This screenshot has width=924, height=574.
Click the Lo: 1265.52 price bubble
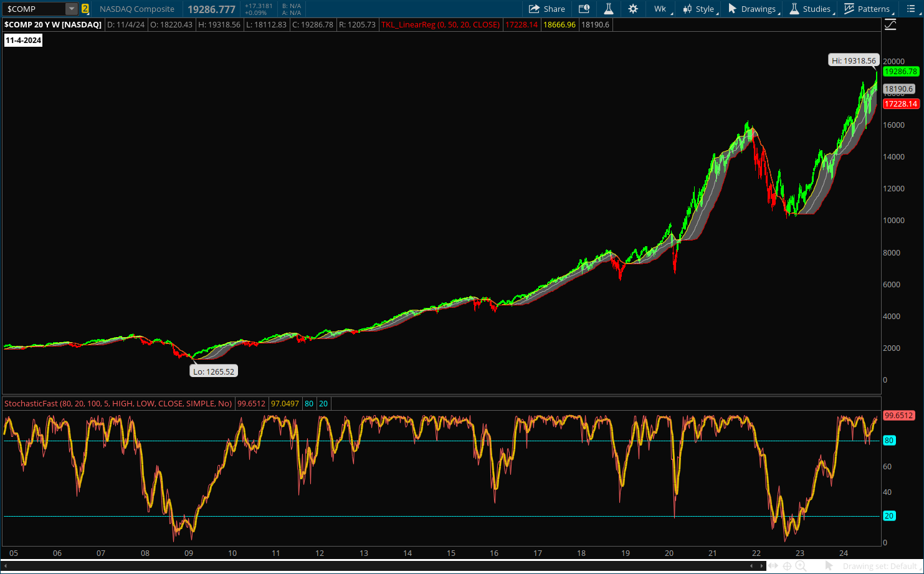point(214,371)
